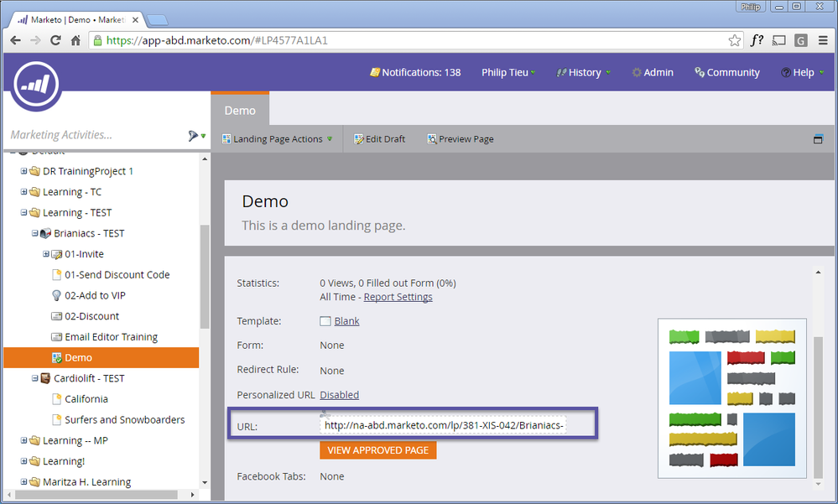Click the landing page template thumbnail
The height and width of the screenshot is (504, 838).
click(x=731, y=398)
